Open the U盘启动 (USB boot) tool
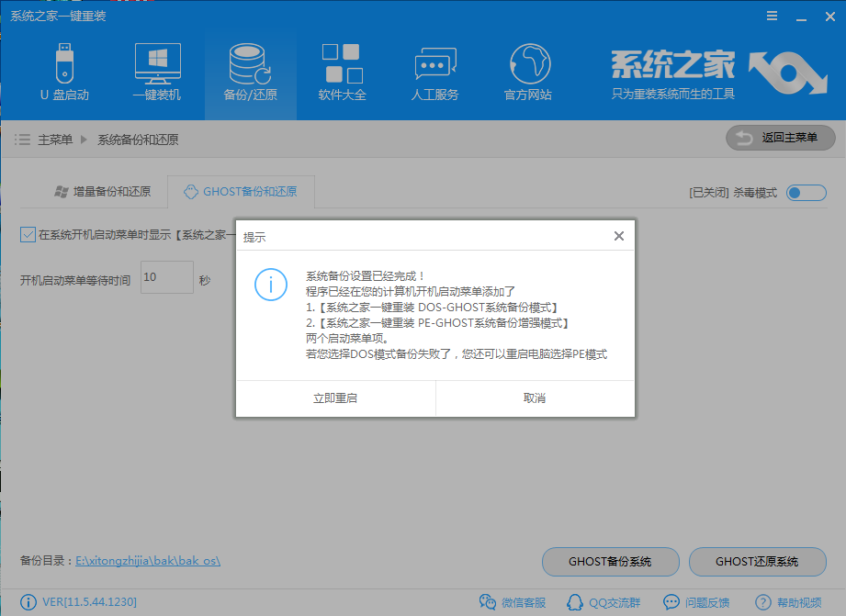This screenshot has width=846, height=616. click(x=64, y=72)
